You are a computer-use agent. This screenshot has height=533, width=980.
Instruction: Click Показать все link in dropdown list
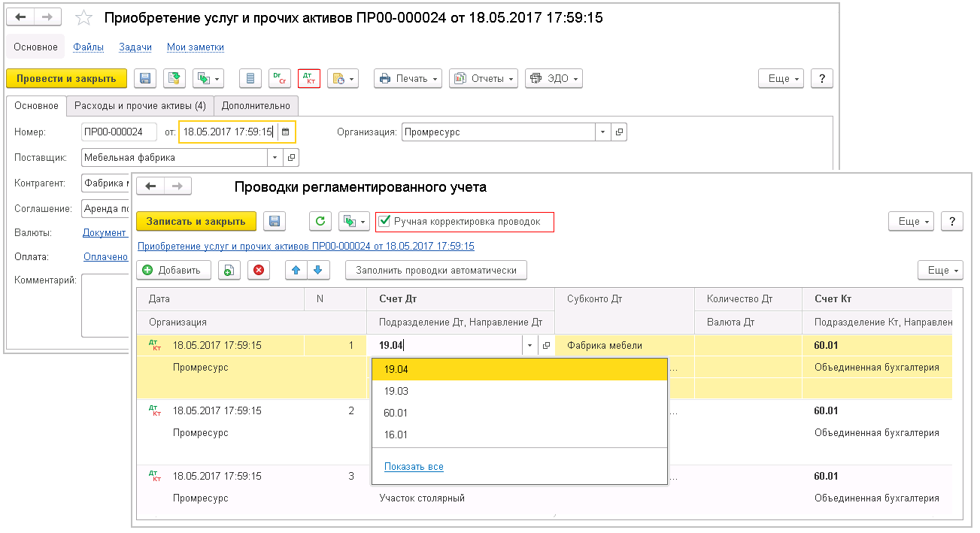[x=414, y=467]
